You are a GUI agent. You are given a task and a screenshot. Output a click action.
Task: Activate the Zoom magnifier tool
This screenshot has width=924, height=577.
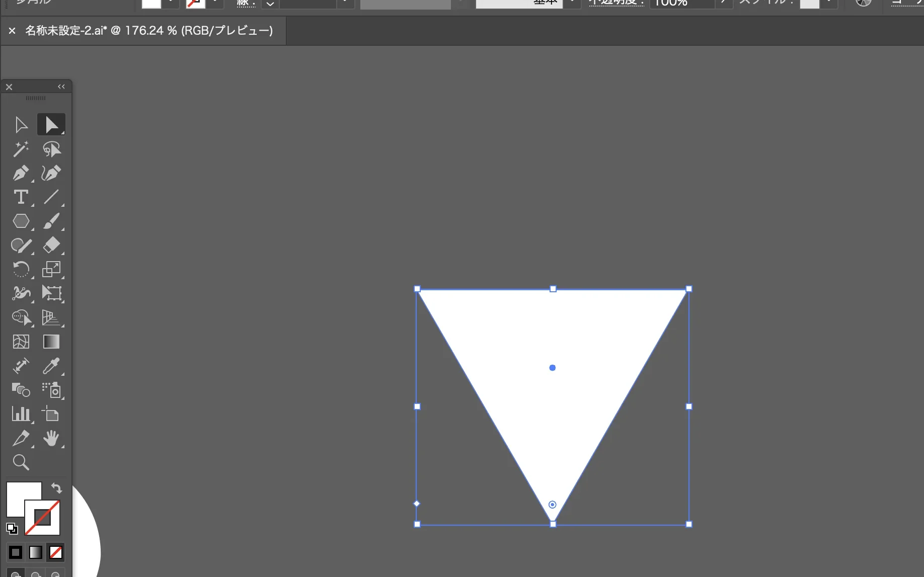(x=21, y=462)
